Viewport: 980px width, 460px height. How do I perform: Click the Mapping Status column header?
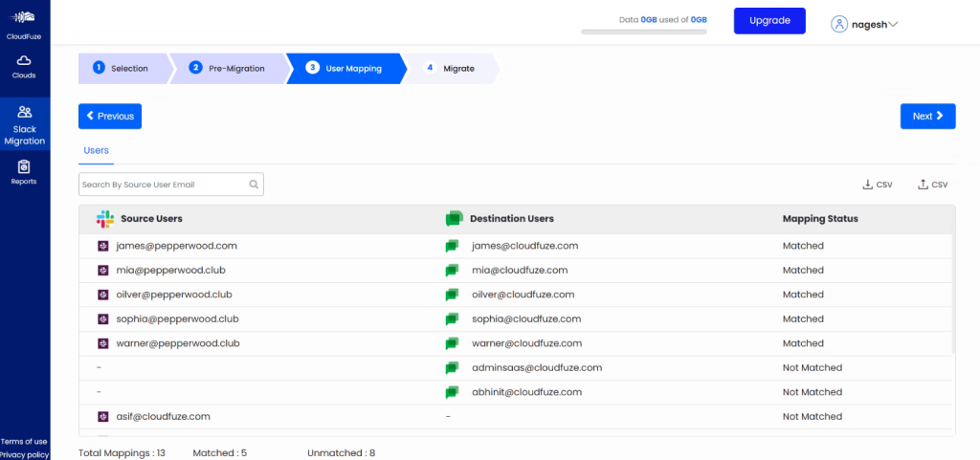click(820, 218)
